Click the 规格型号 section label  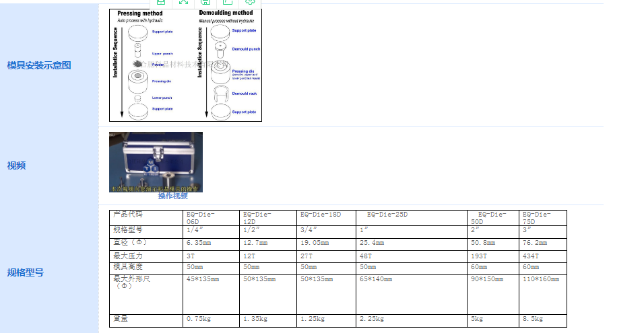click(x=25, y=272)
